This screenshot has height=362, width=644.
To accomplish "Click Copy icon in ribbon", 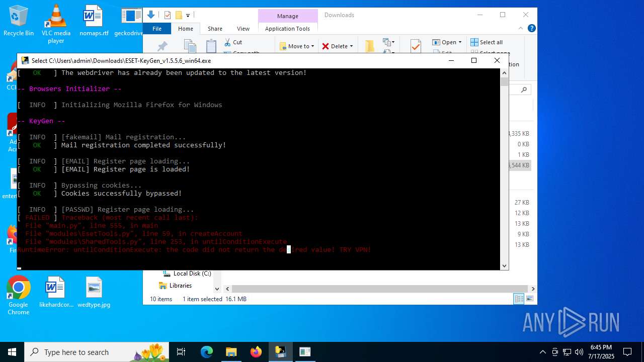I will point(190,46).
